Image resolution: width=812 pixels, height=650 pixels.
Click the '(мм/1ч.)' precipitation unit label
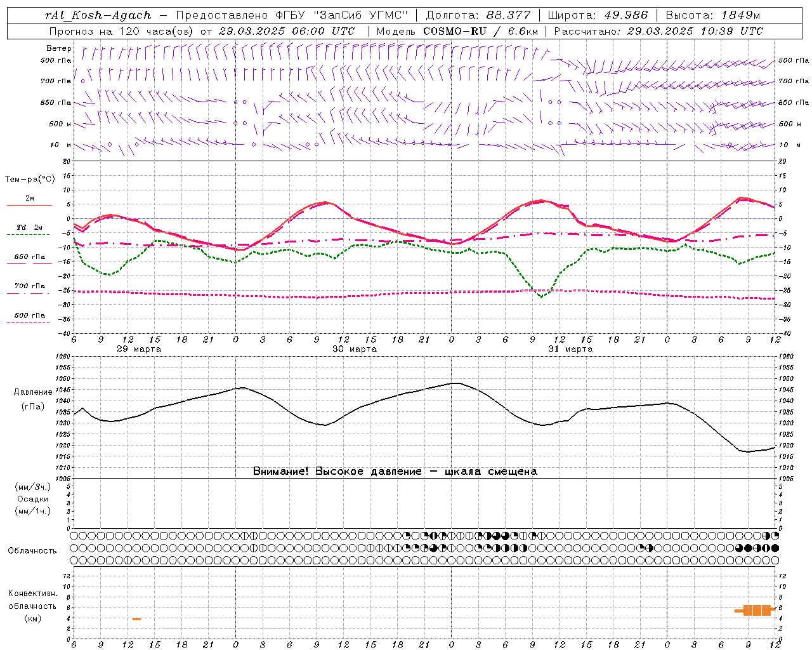[33, 511]
